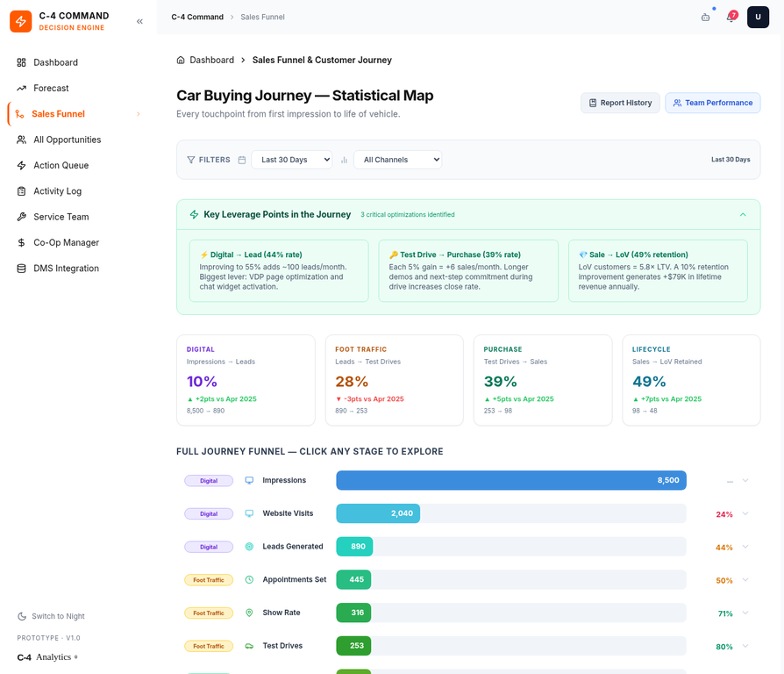Expand Sales Funnel submenu arrow in sidebar
This screenshot has height=674, width=784.
[x=139, y=114]
